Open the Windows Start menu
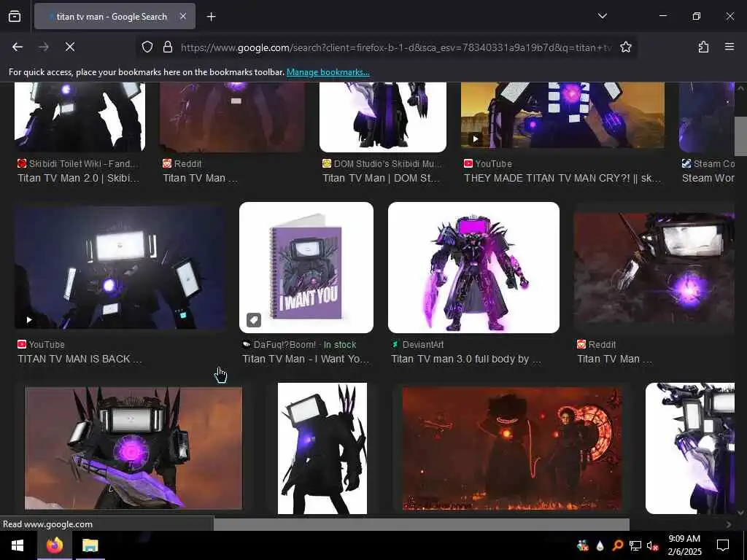The width and height of the screenshot is (747, 560). point(18,545)
